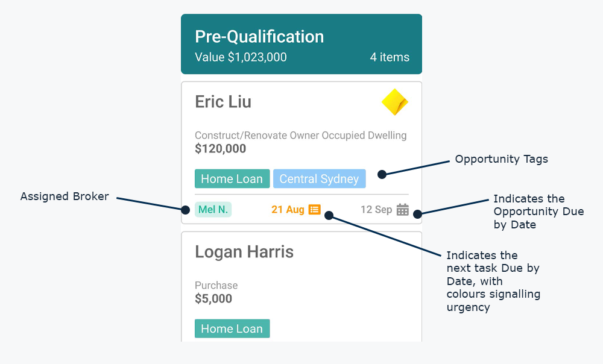Select the Mel N. broker badge

[x=213, y=210]
